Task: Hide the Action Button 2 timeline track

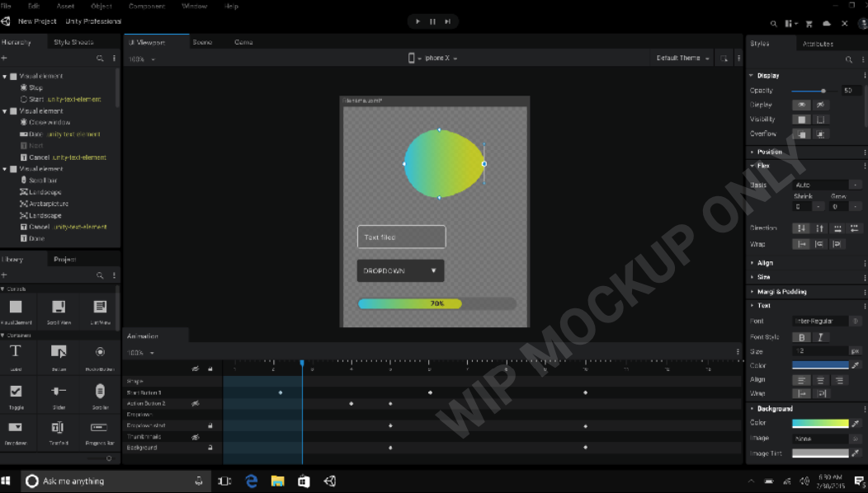Action: (x=196, y=404)
